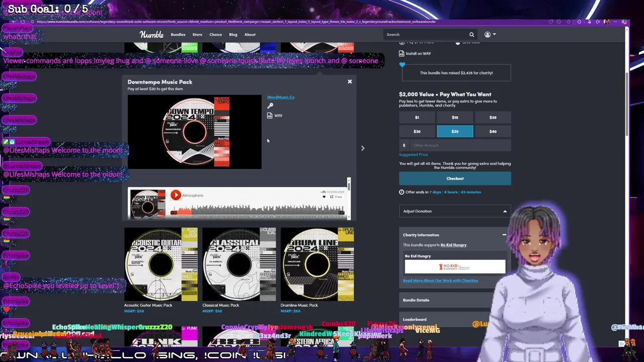Like the SoundCloud track with heart icon
This screenshot has width=644, height=362.
[x=324, y=197]
